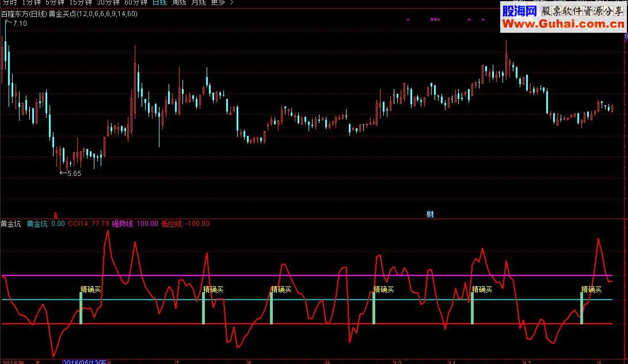Image resolution: width=628 pixels, height=364 pixels.
Task: Select the 15分钟 period tab
Action: [x=81, y=2]
